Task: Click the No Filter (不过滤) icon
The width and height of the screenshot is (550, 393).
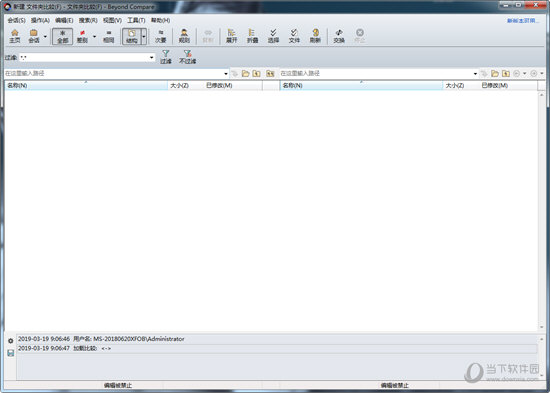Action: click(x=188, y=57)
